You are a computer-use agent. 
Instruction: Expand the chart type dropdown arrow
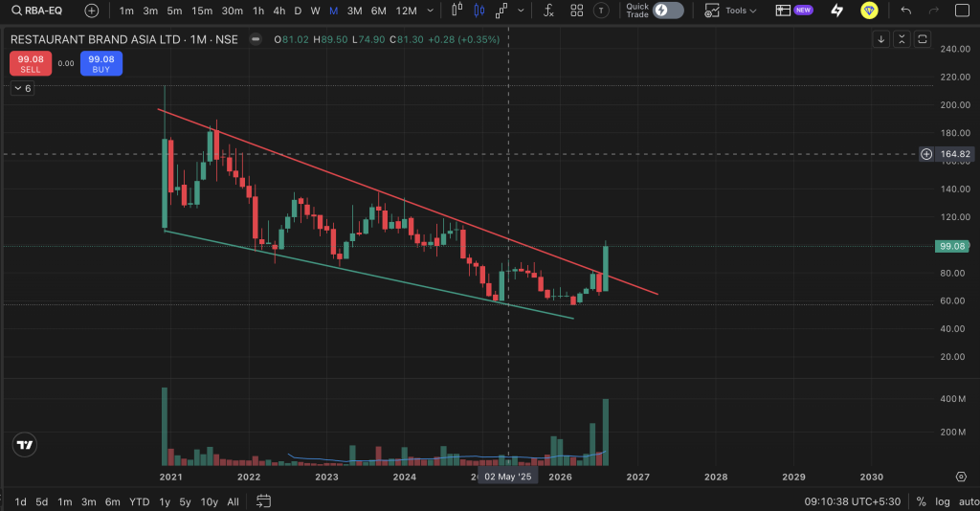[x=521, y=11]
